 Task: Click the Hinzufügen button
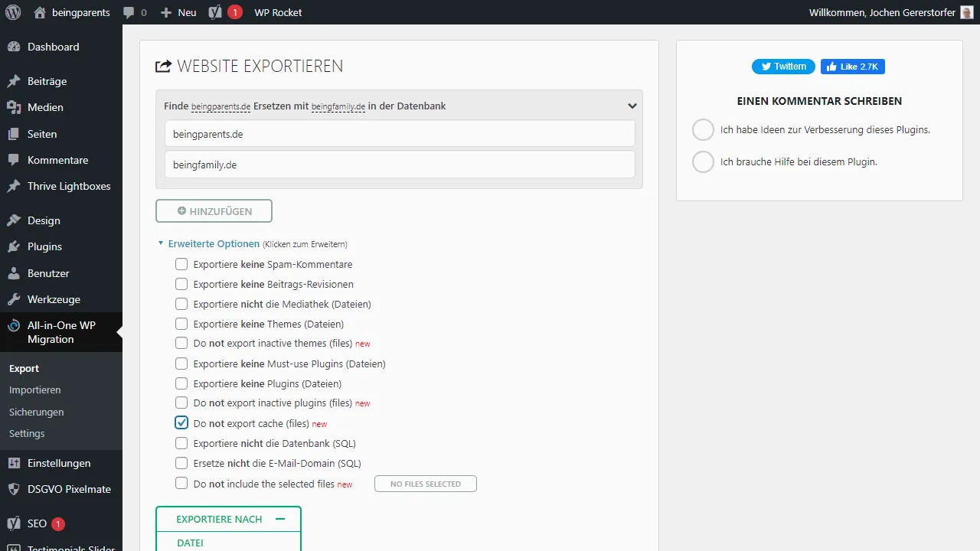tap(214, 210)
